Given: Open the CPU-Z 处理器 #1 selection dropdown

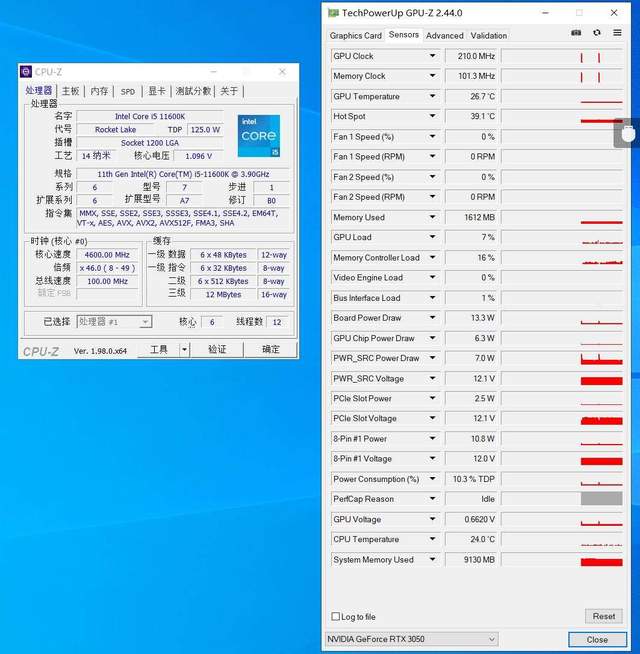Looking at the screenshot, I should [x=114, y=322].
